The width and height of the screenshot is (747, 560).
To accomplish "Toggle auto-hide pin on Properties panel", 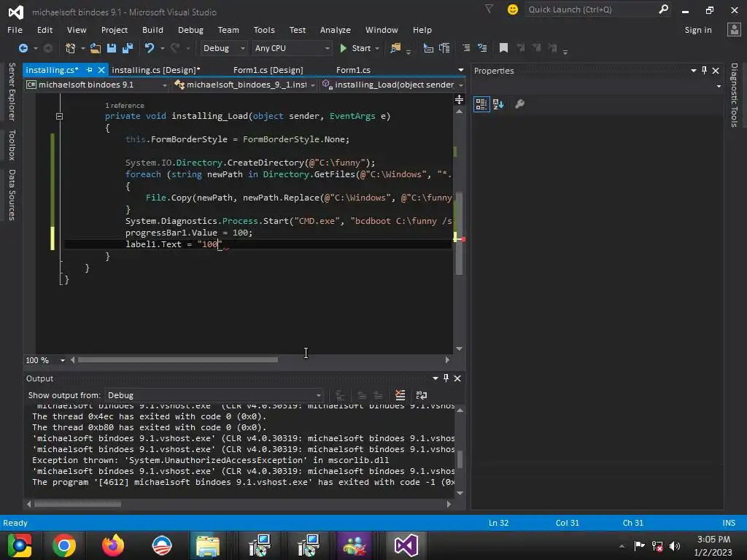I will (x=704, y=71).
